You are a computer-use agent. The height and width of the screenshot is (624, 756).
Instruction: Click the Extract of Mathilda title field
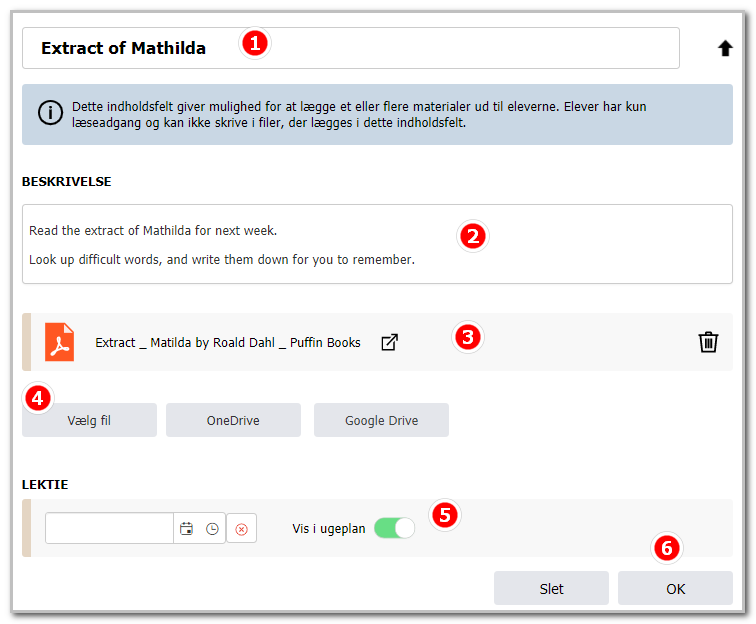(x=351, y=48)
